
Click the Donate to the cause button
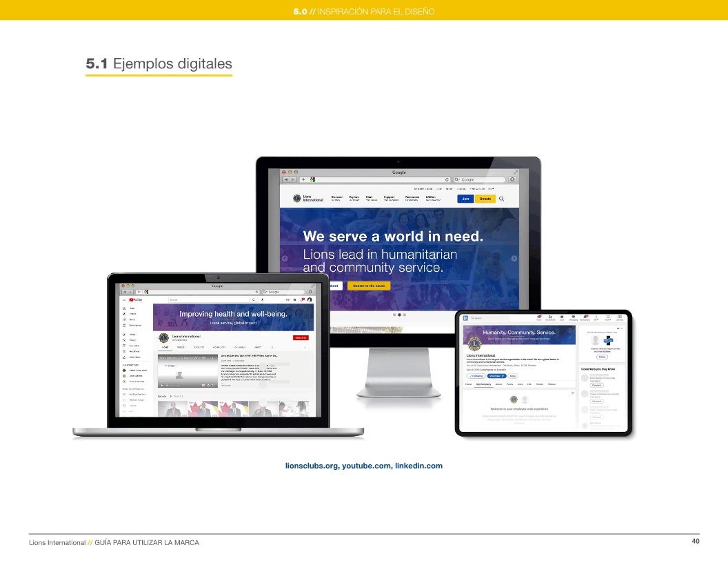369,286
